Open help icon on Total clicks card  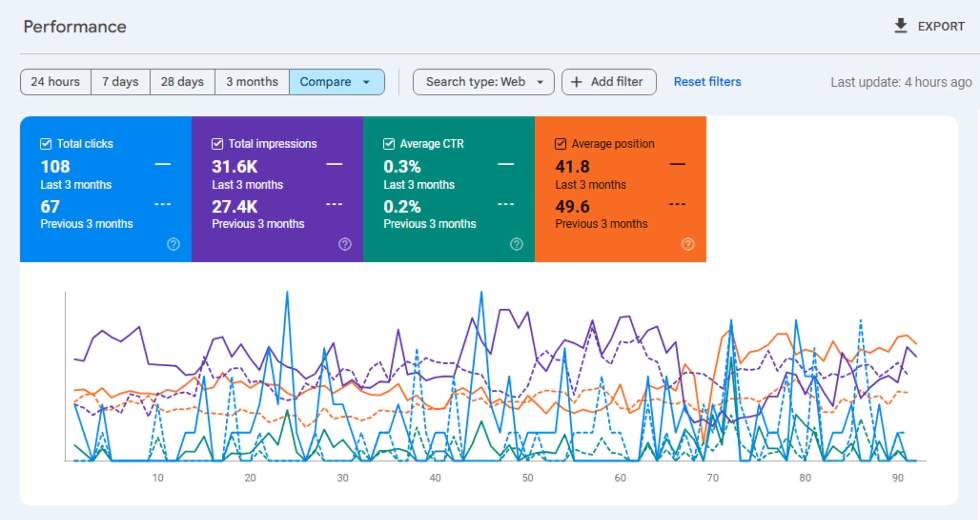[x=173, y=244]
